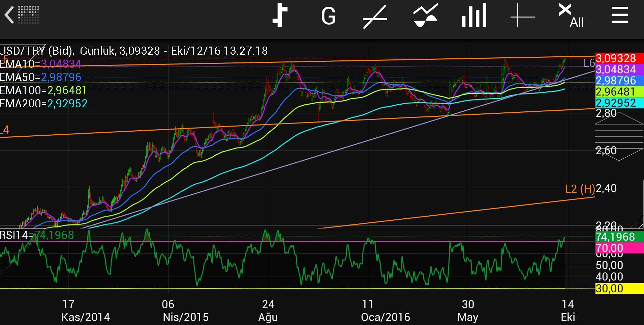Screen dimensions: 644x325
Task: Delete all drawings with X All
Action: pyautogui.click(x=571, y=16)
